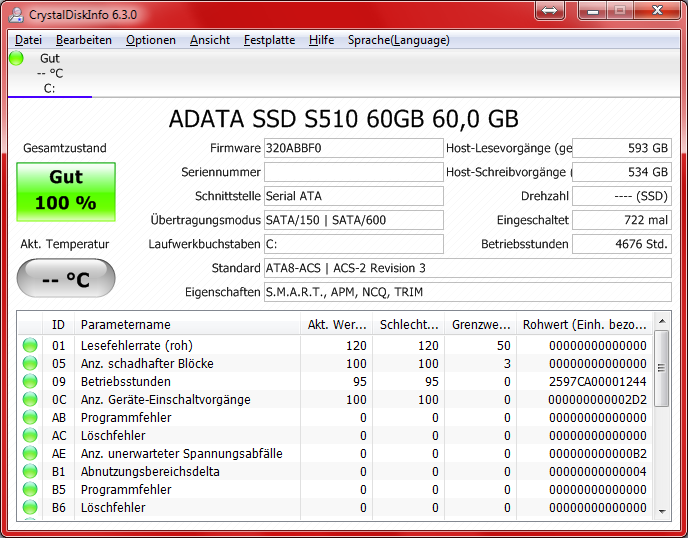Viewport: 692px width, 542px height.
Task: Click Host-Lesevorgänge value 593 GB
Action: pos(622,148)
